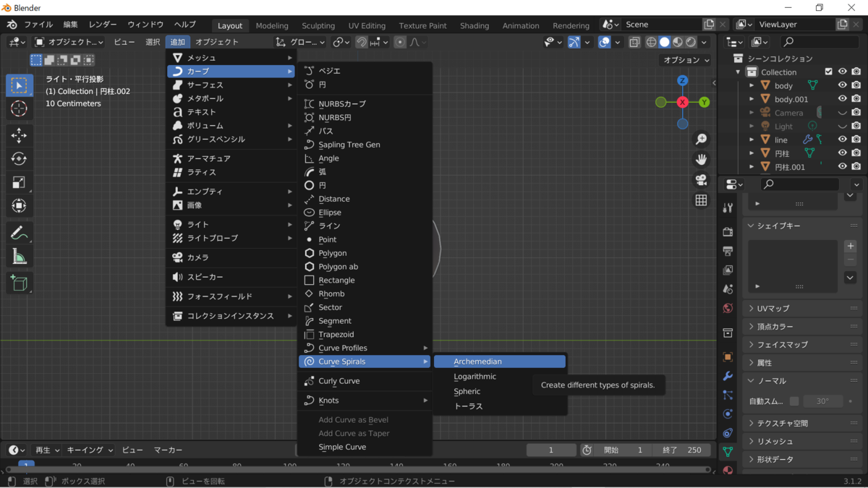Choose Rectangle curve entry
This screenshot has height=488, width=868.
[365, 281]
